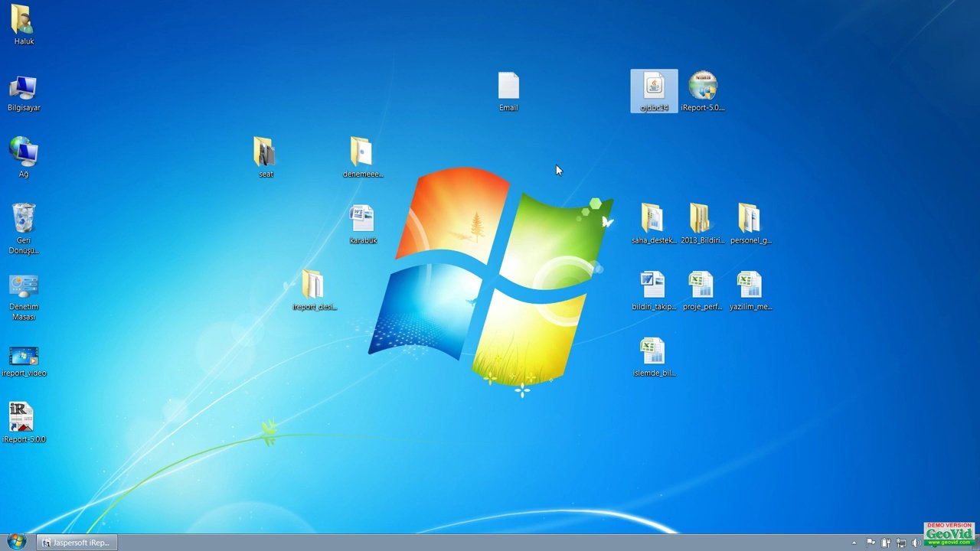Viewport: 980px width, 551px height.
Task: Select the Denetim Masası control panel icon
Action: [24, 286]
